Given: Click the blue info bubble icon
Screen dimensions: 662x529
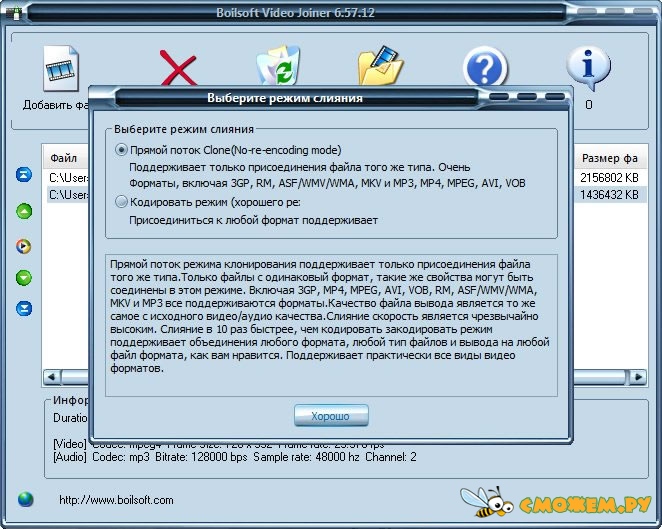Looking at the screenshot, I should click(x=588, y=68).
